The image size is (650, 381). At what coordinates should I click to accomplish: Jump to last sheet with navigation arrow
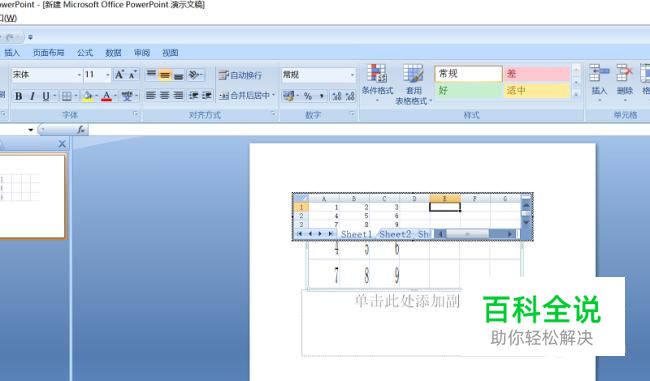(x=330, y=234)
